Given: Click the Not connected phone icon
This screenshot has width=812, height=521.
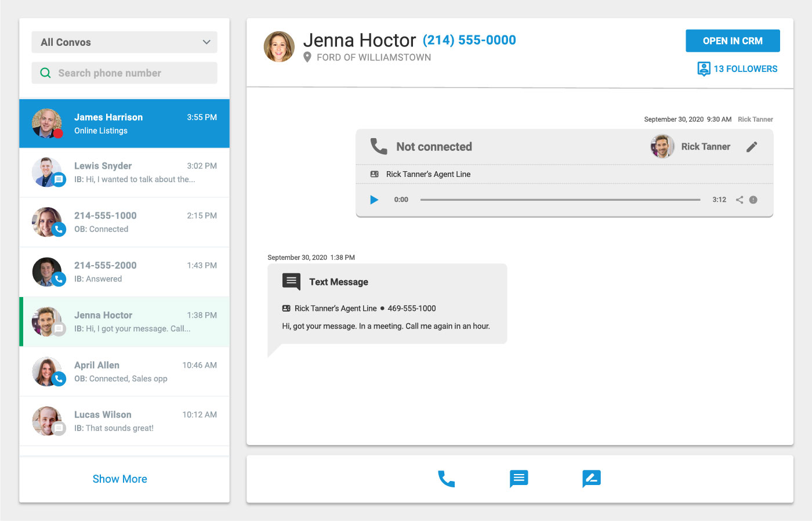Looking at the screenshot, I should click(379, 146).
